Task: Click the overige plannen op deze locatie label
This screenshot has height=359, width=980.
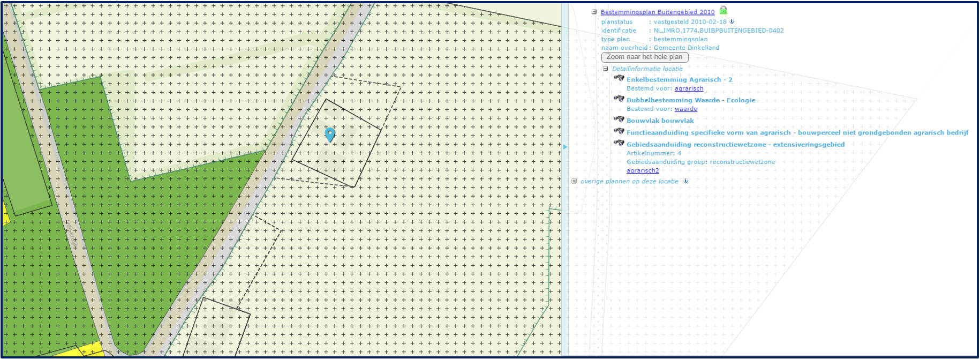Action: (x=629, y=181)
